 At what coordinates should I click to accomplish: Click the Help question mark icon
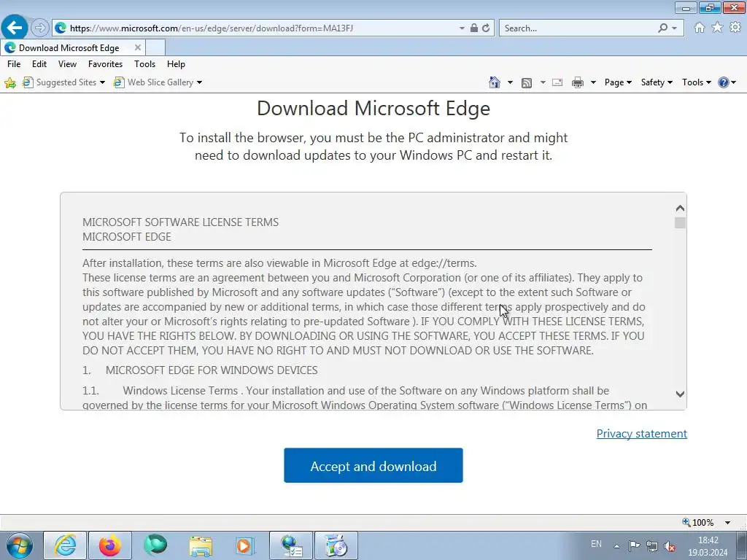723,82
